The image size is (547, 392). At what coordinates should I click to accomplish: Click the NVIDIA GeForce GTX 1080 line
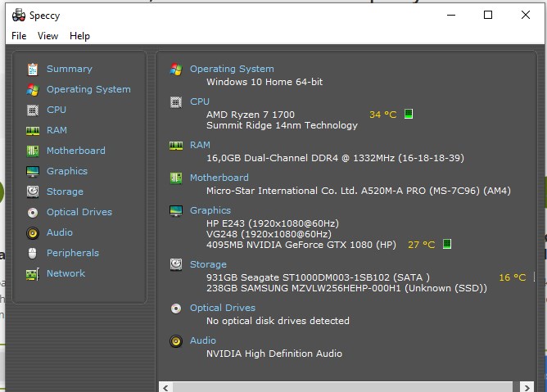pyautogui.click(x=301, y=245)
